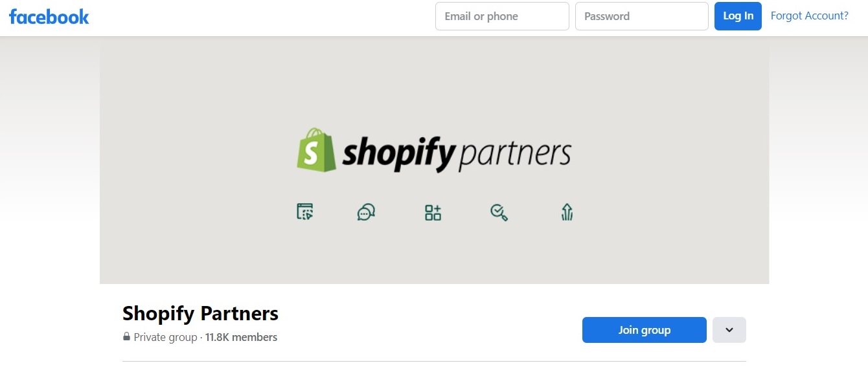Click the Log In button

point(738,16)
